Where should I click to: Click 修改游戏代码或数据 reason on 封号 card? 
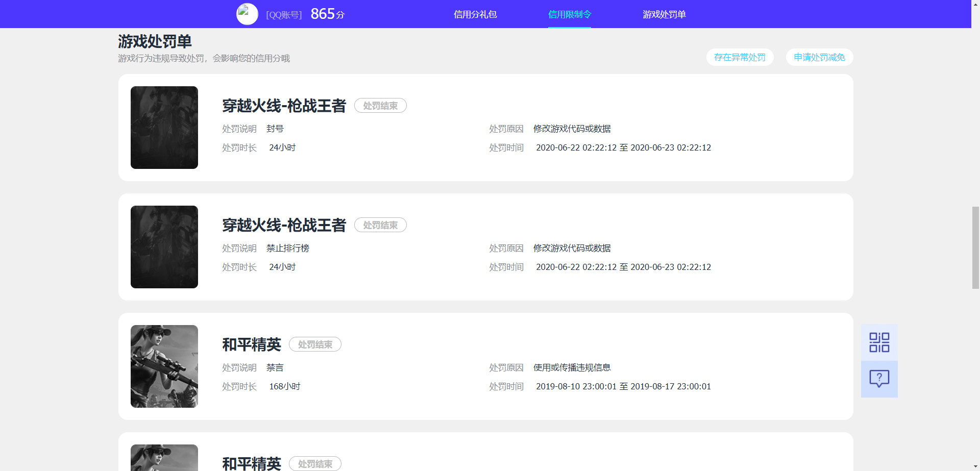572,129
